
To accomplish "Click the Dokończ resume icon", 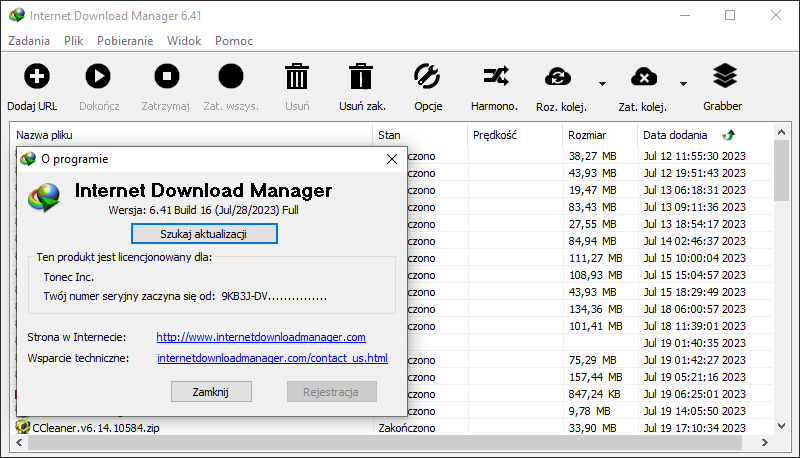I will [98, 77].
